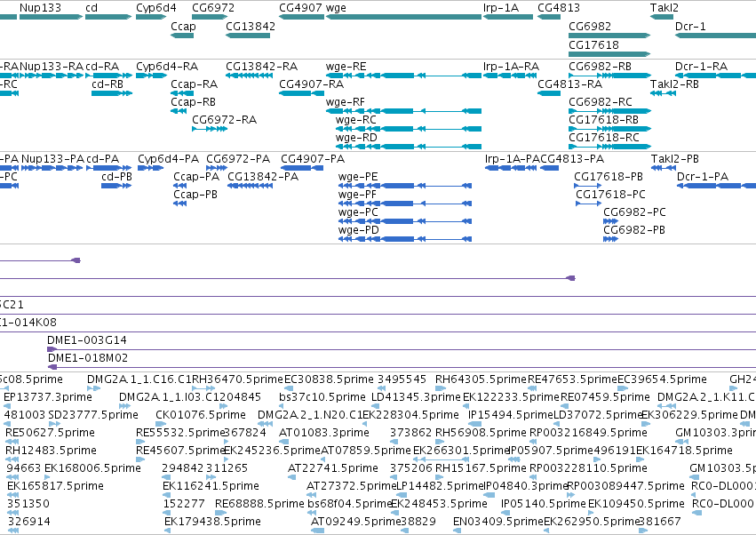This screenshot has height=535, width=756.
Task: Select the Nup133 gene feature
Action: pos(51,17)
